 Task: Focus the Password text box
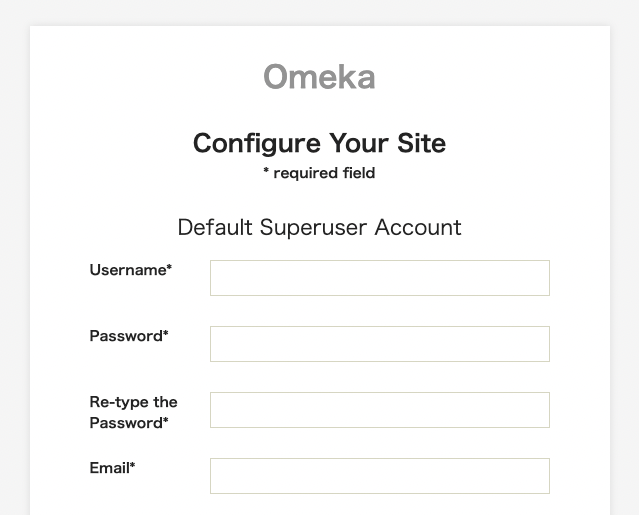tap(379, 344)
